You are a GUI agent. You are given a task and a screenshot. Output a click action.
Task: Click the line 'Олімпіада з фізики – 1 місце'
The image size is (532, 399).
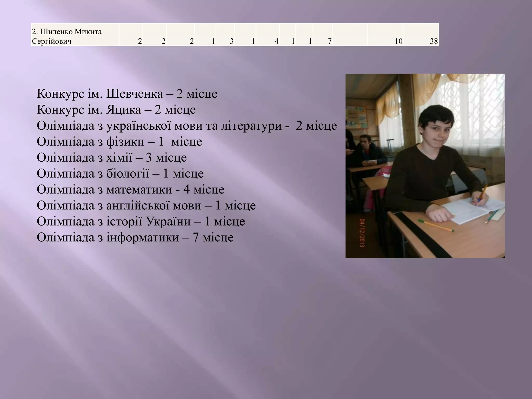[119, 142]
